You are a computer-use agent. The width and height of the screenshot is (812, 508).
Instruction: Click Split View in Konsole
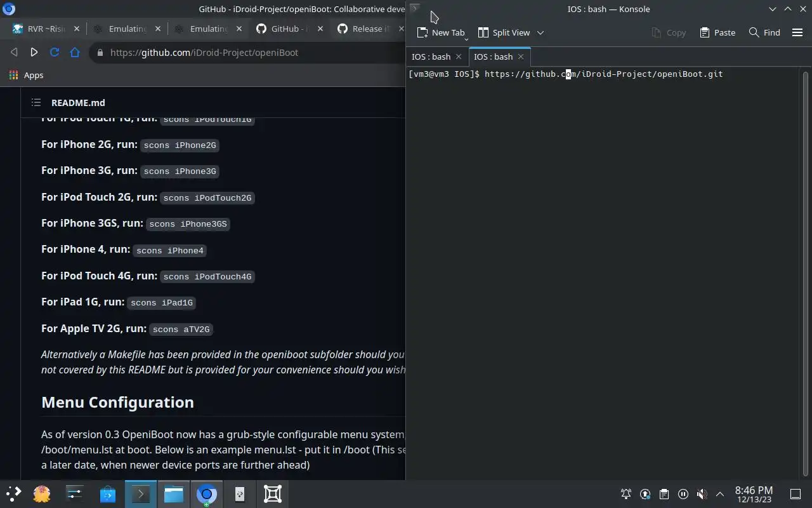tap(504, 32)
